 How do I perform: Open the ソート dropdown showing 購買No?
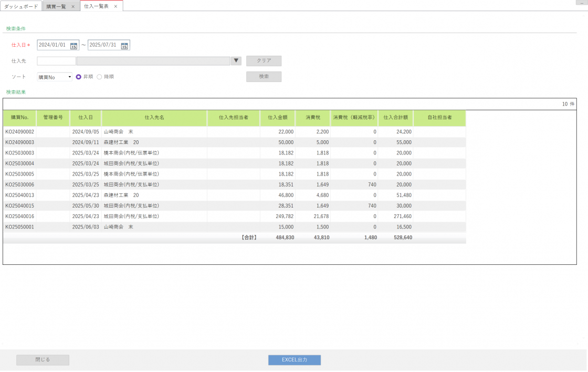pos(55,77)
